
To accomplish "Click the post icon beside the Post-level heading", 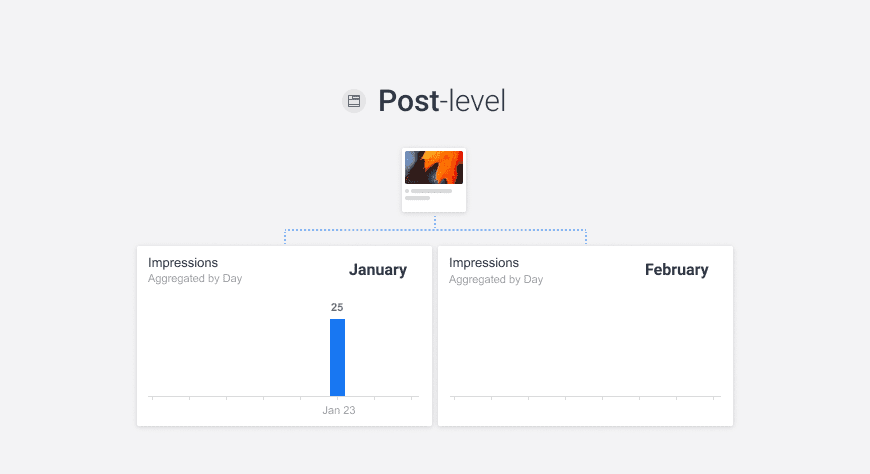I will point(354,101).
